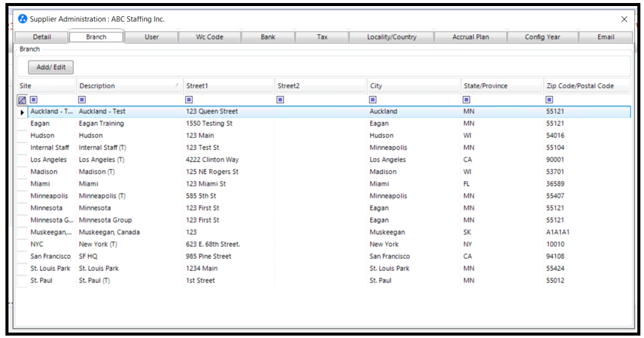Click the filter icon under Zip Code column
Image resolution: width=644 pixels, height=338 pixels.
click(550, 99)
